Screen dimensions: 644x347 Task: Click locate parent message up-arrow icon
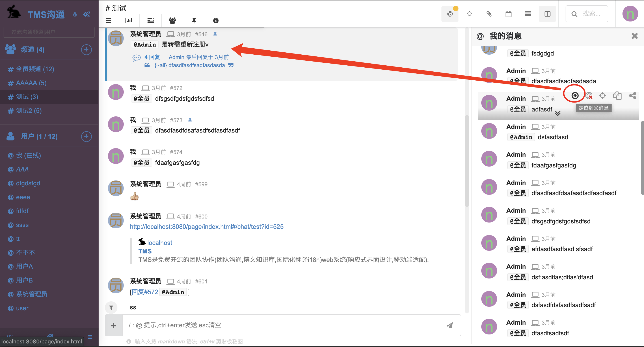pos(575,95)
